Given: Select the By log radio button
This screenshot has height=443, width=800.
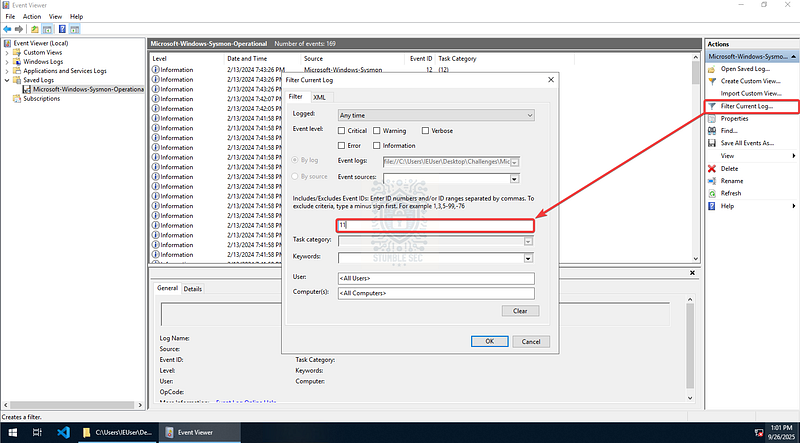Looking at the screenshot, I should (294, 160).
